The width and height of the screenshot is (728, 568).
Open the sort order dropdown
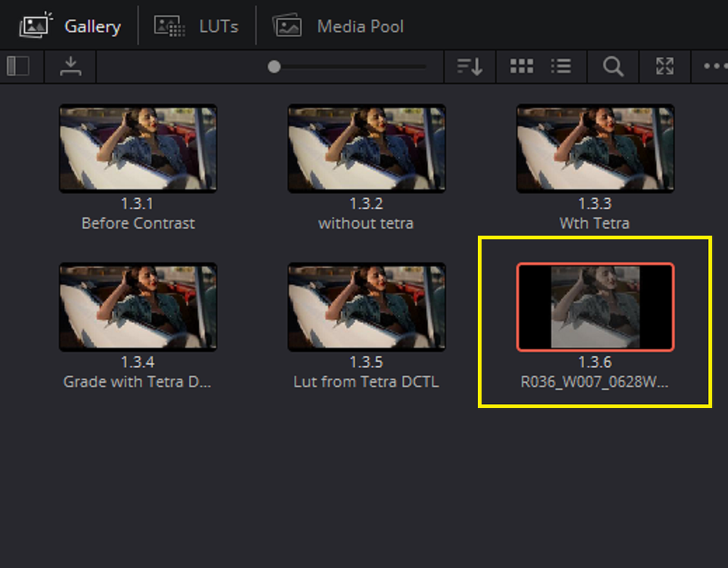click(469, 66)
